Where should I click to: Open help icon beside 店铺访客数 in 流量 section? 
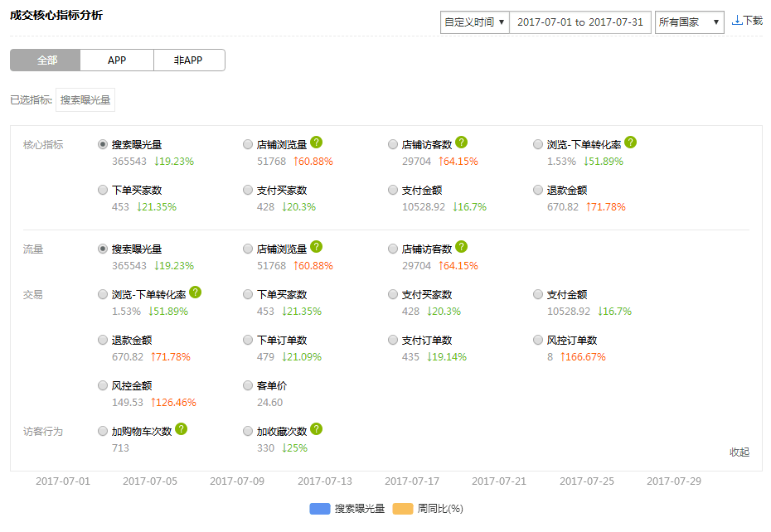461,246
